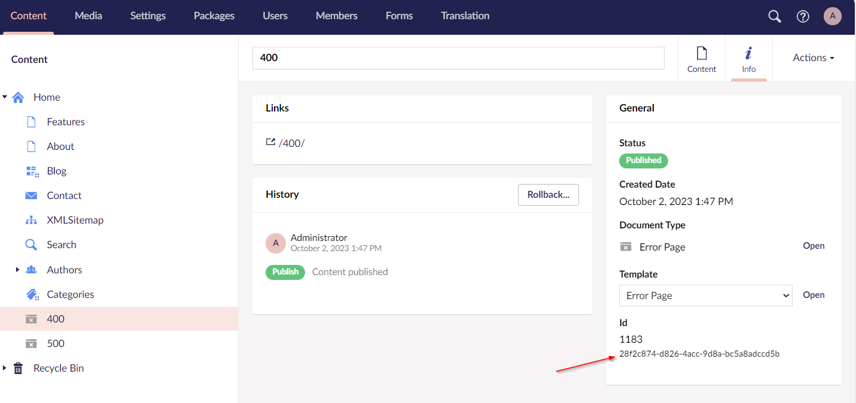Open the Info tab
The image size is (856, 403).
tap(748, 59)
